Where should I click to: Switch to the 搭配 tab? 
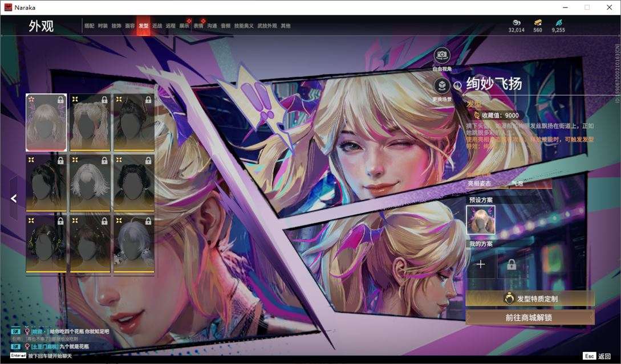pyautogui.click(x=89, y=26)
